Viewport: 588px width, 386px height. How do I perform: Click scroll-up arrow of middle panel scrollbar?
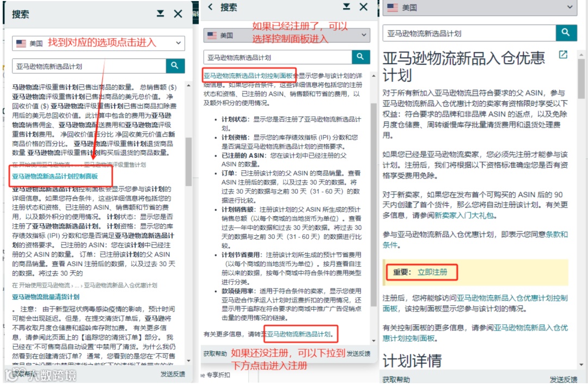[x=373, y=76]
